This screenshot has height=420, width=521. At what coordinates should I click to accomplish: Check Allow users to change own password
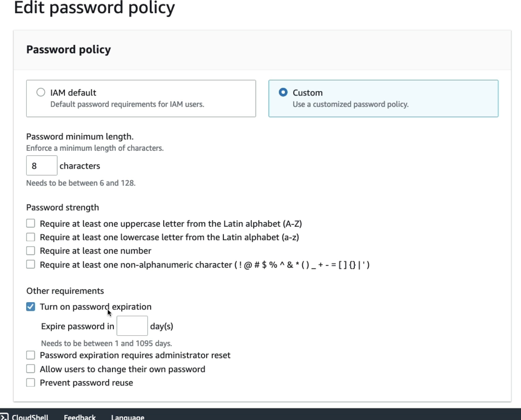tap(31, 369)
